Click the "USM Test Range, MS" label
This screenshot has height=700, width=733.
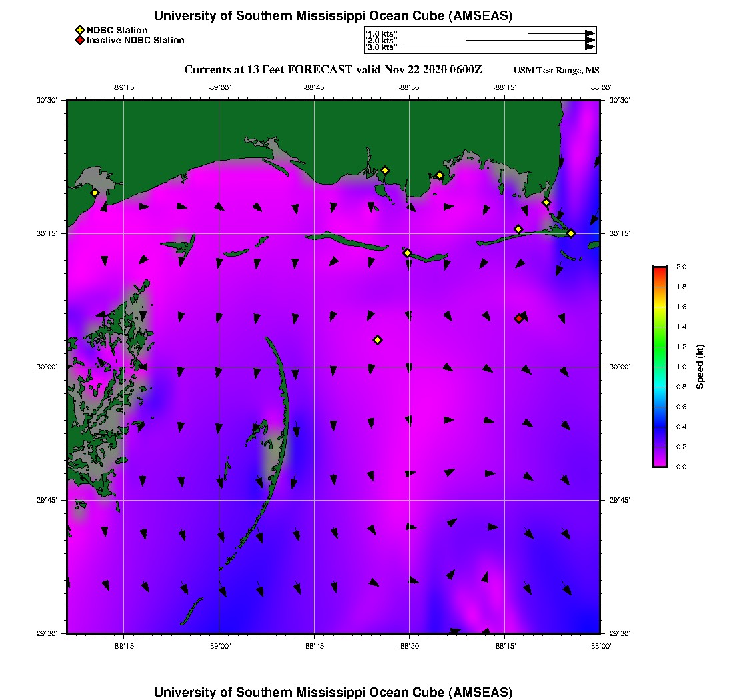556,71
